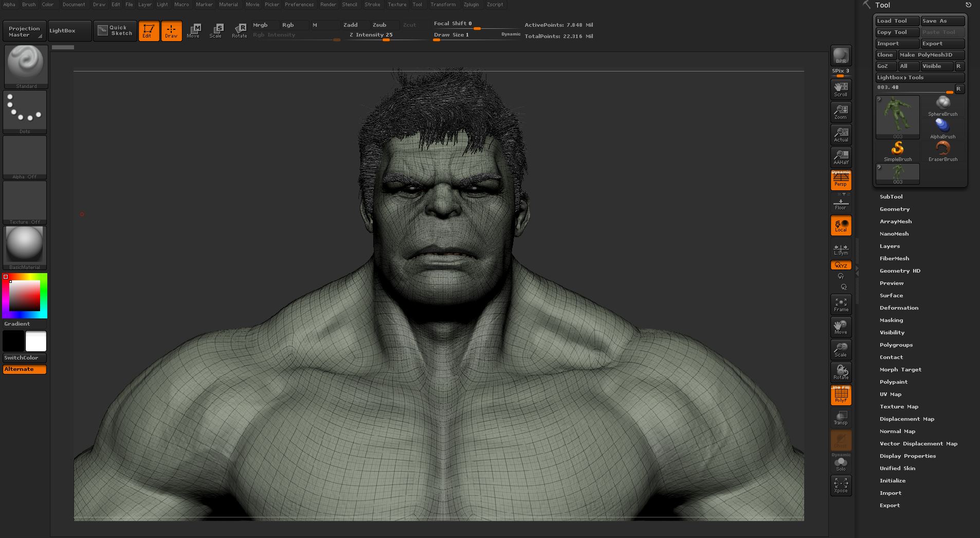
Task: Toggle the Alternate color button
Action: point(24,369)
